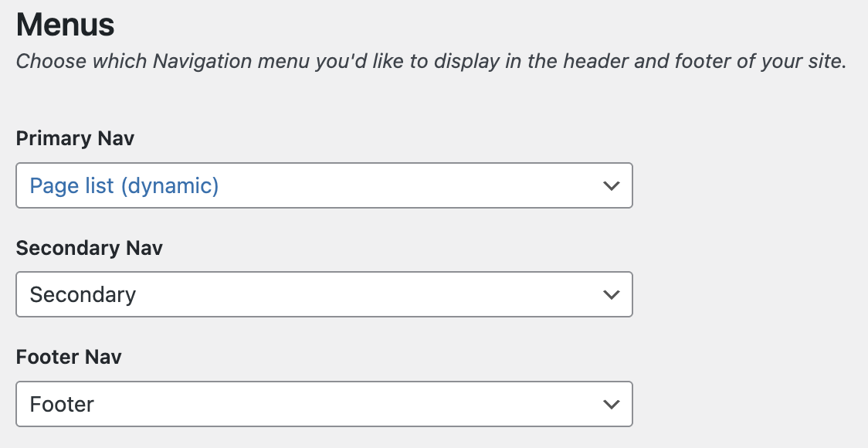
Task: Click the 'Primary Nav' field label
Action: [x=75, y=139]
